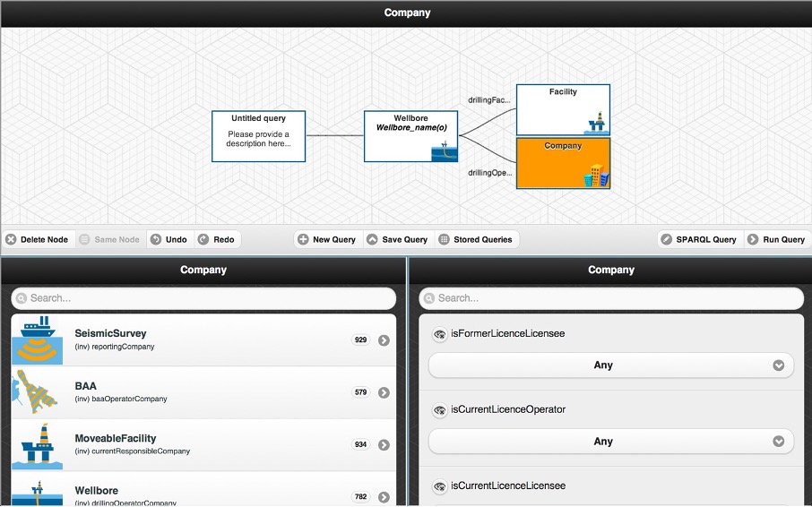Screen dimensions: 812x507
Task: Click the Delete Node button
Action: [37, 240]
